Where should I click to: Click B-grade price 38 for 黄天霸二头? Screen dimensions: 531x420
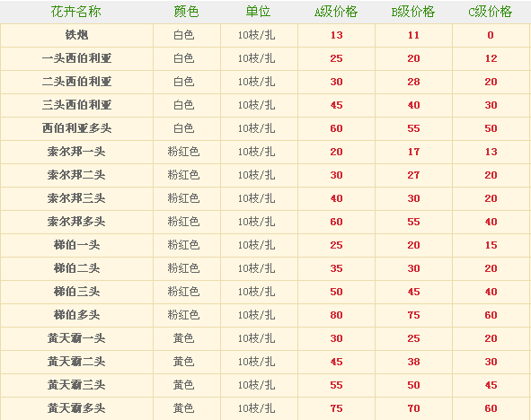click(x=414, y=362)
